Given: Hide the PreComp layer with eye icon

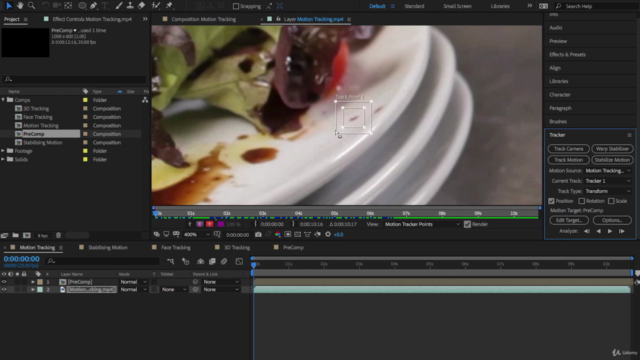Looking at the screenshot, I should click(x=4, y=282).
